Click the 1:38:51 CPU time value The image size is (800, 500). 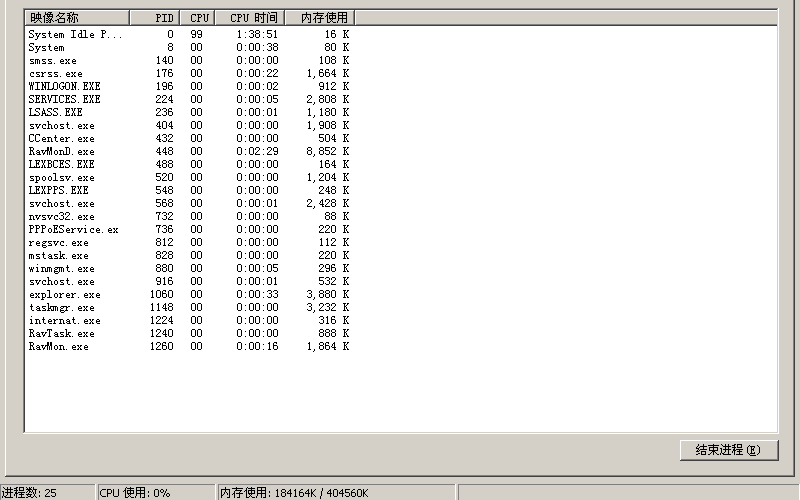pyautogui.click(x=257, y=35)
